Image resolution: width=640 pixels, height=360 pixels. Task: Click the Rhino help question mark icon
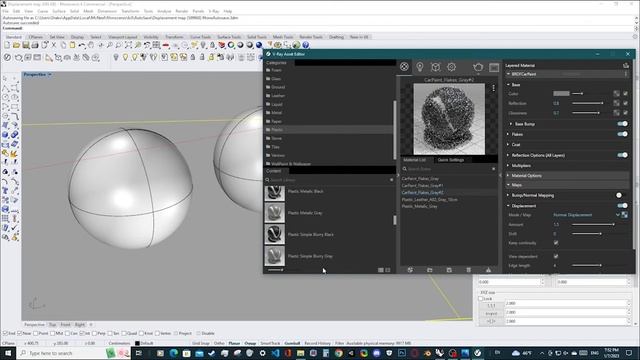pyautogui.click(x=305, y=45)
